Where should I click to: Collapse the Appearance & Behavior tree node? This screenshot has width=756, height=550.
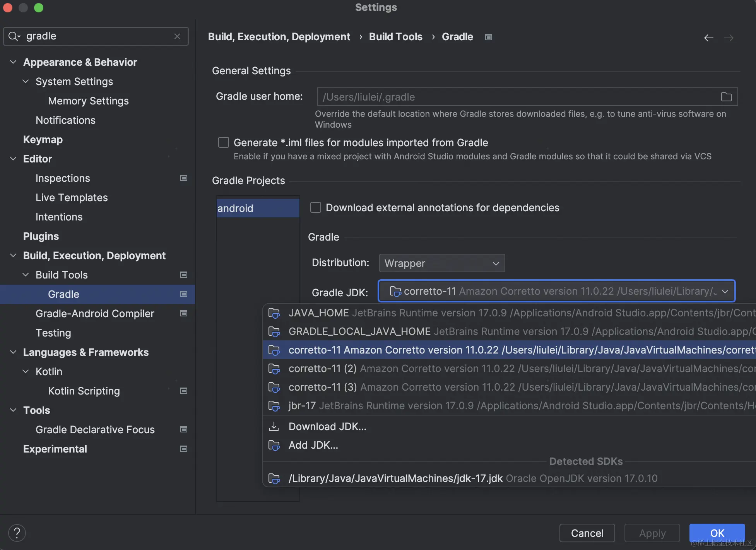[x=13, y=62]
